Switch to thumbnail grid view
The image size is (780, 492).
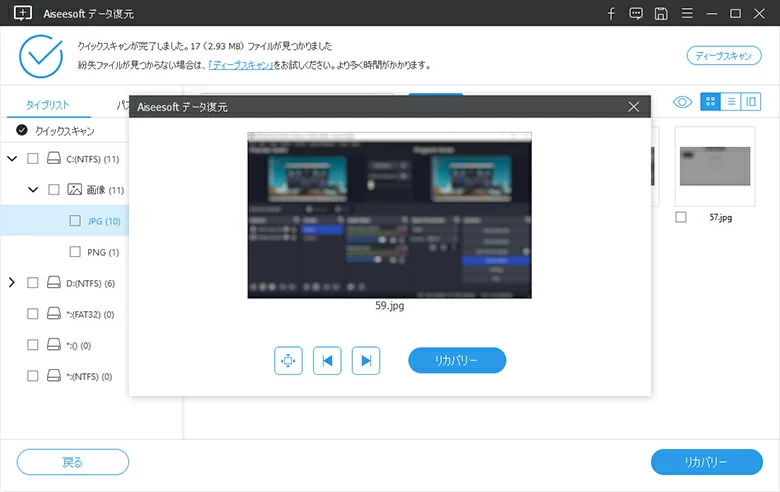[x=710, y=102]
